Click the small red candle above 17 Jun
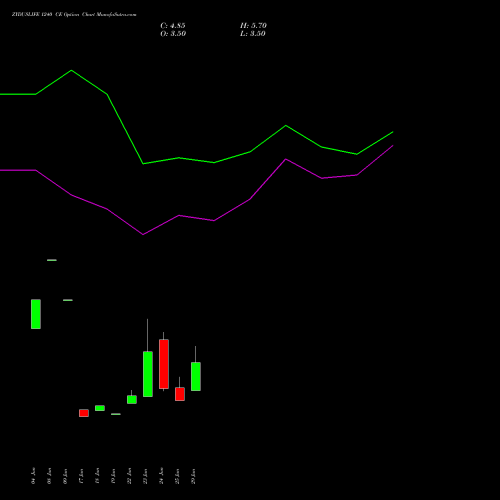 [x=84, y=413]
